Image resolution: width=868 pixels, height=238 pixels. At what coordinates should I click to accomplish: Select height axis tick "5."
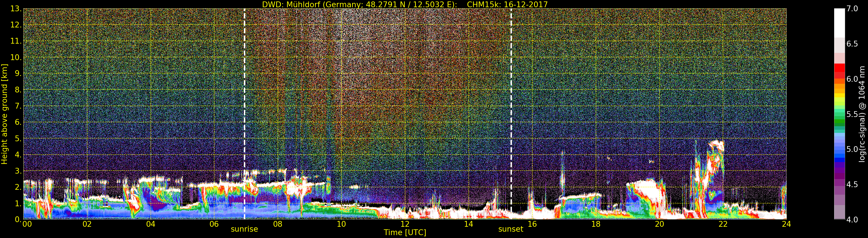click(x=18, y=138)
